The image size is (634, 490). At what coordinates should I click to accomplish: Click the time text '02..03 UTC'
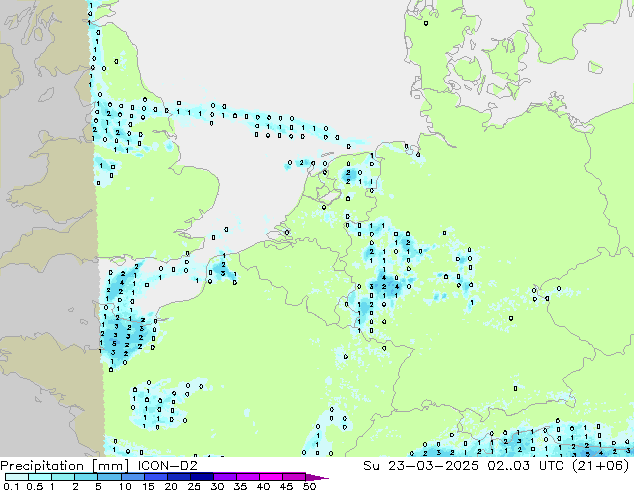point(526,466)
